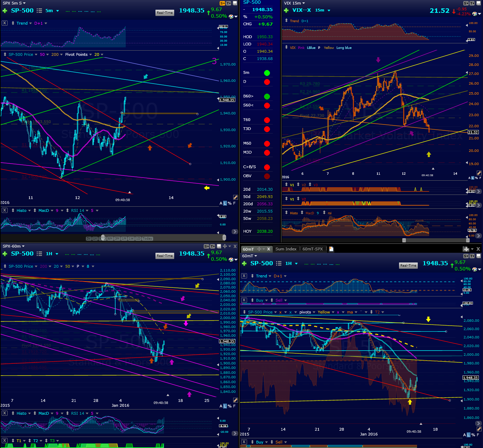The height and width of the screenshot is (448, 483).
Task: Click the orange S badge in the SPX 5m chart header
Action: [222, 3]
